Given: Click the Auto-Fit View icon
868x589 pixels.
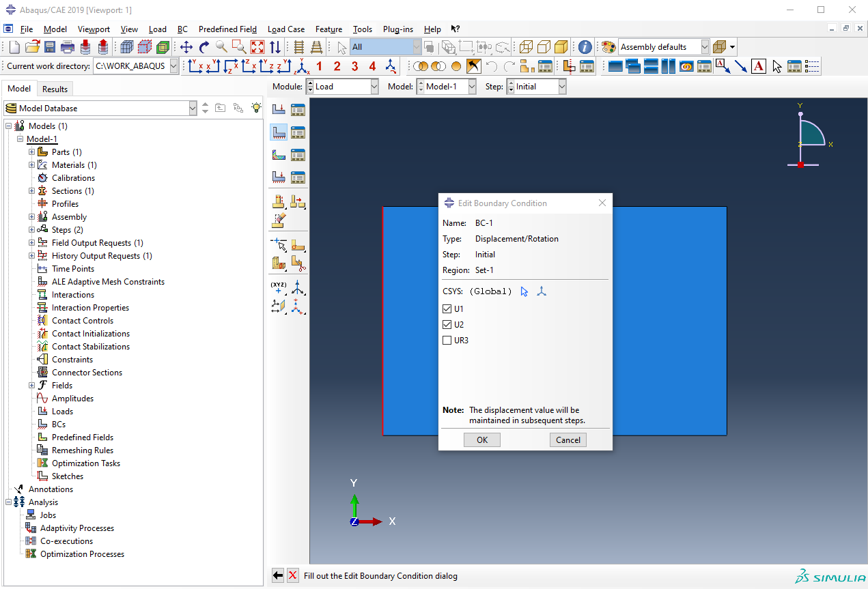Looking at the screenshot, I should pos(257,47).
